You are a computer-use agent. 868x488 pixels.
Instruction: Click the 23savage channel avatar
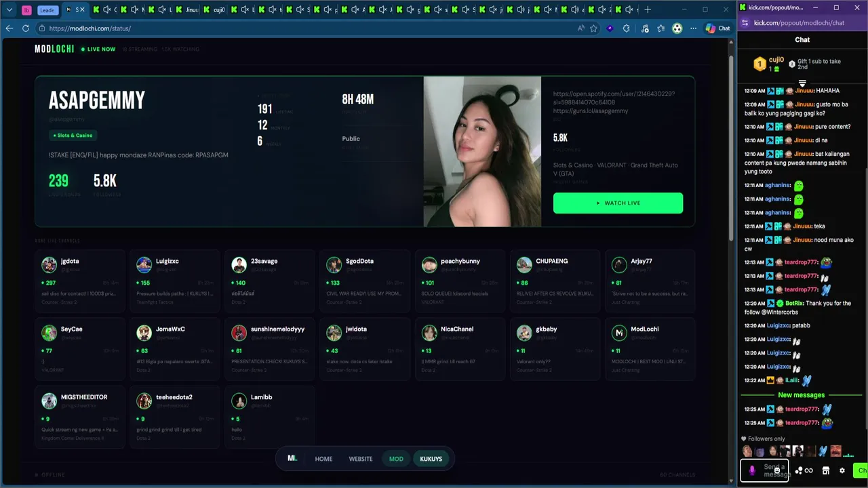click(239, 264)
